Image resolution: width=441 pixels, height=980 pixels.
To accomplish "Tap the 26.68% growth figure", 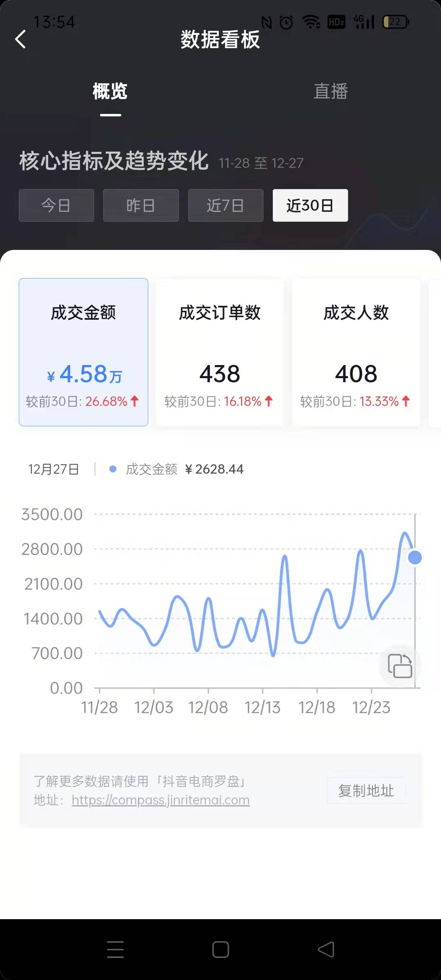I will (x=106, y=401).
